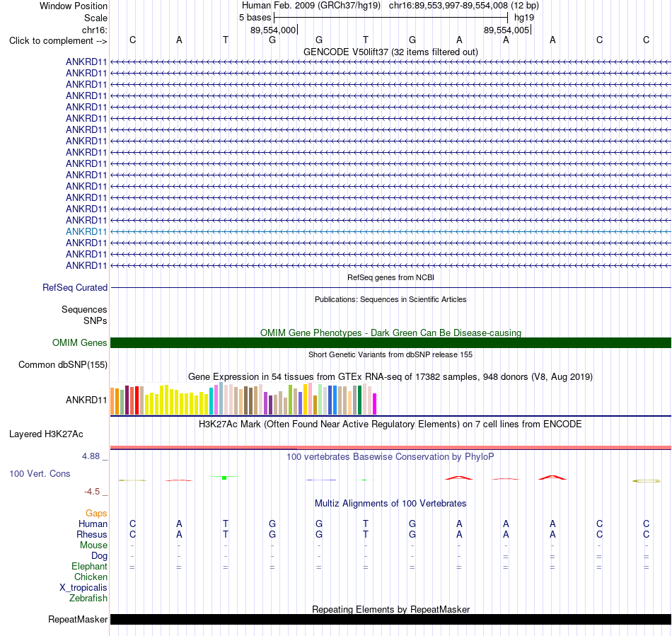
Task: Select the Scale track label
Action: pos(95,18)
